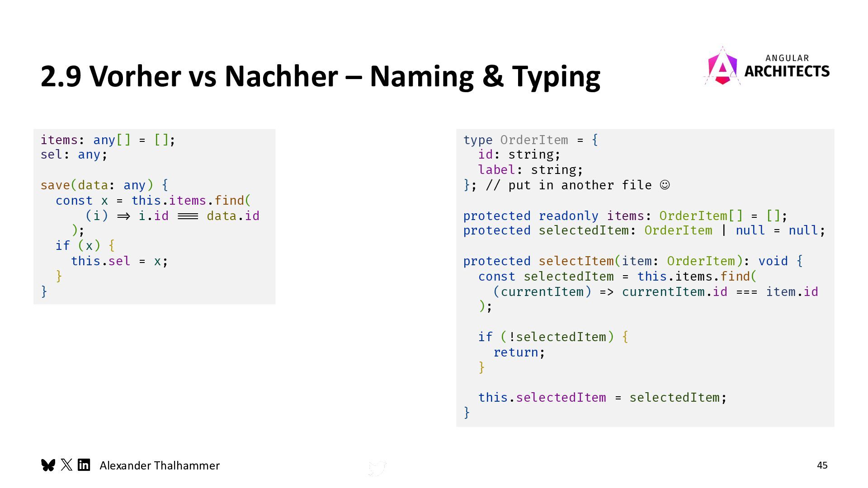Click the faint bird watermark icon
This screenshot has height=488, width=868.
pos(377,469)
